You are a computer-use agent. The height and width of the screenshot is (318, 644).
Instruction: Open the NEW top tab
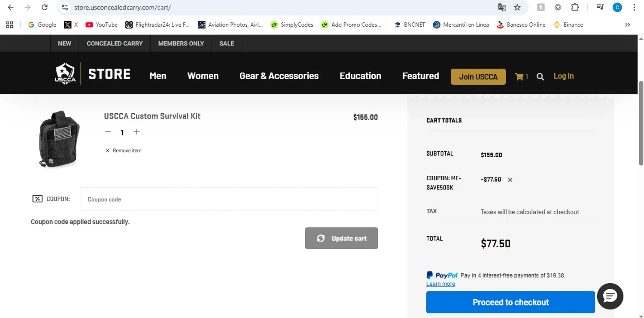tap(64, 43)
